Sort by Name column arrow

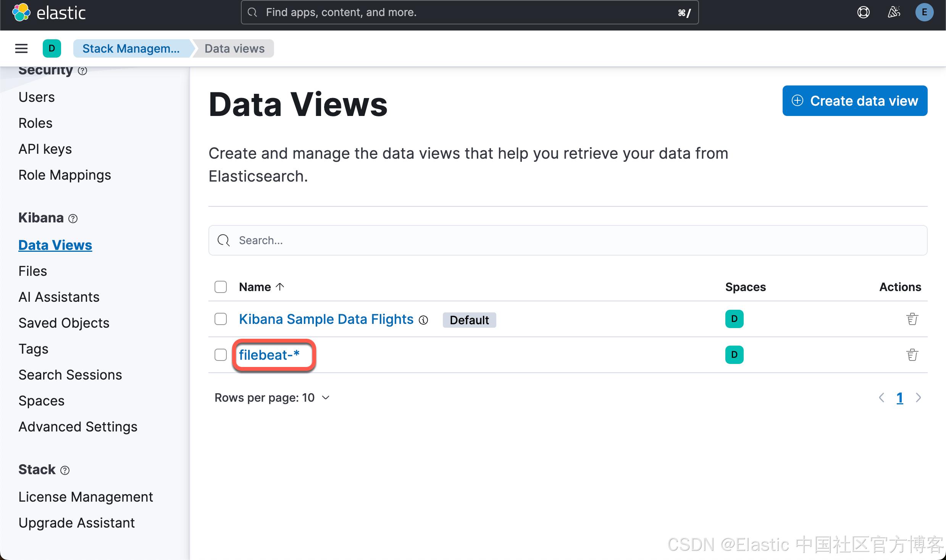pyautogui.click(x=280, y=286)
